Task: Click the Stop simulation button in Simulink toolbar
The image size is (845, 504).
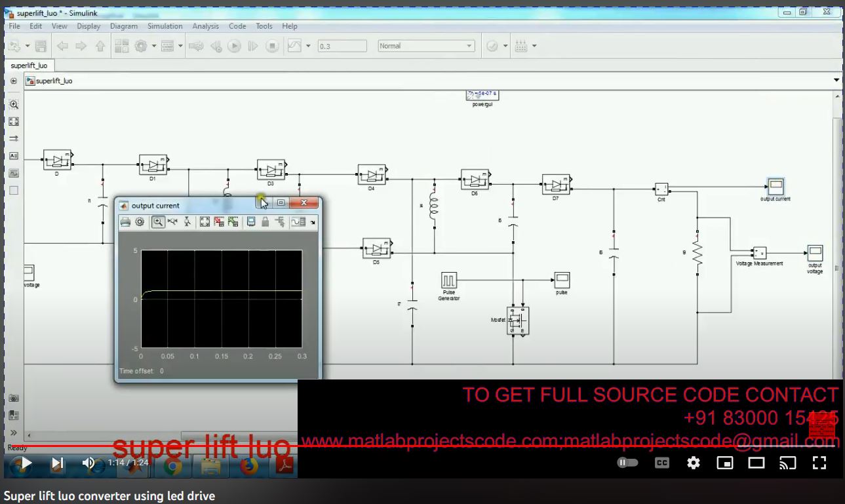Action: [x=272, y=46]
